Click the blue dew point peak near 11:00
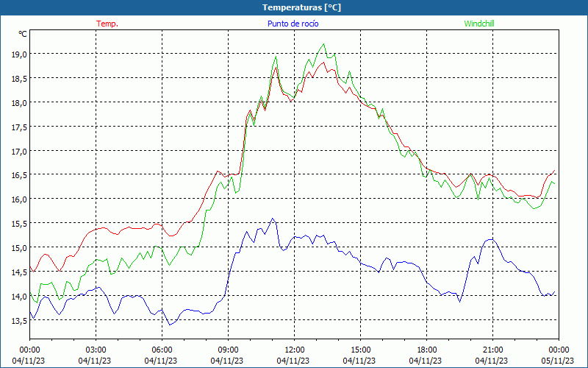This screenshot has height=368, width=588. (272, 219)
